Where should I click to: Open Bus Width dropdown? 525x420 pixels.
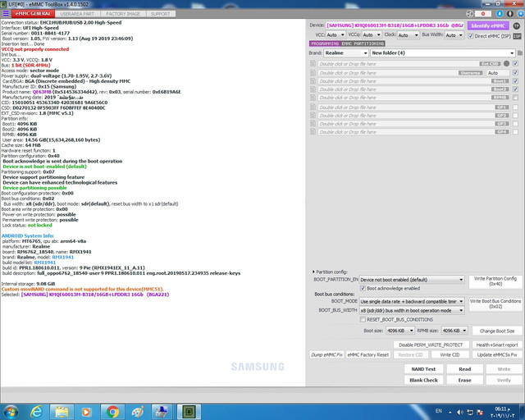[454, 34]
